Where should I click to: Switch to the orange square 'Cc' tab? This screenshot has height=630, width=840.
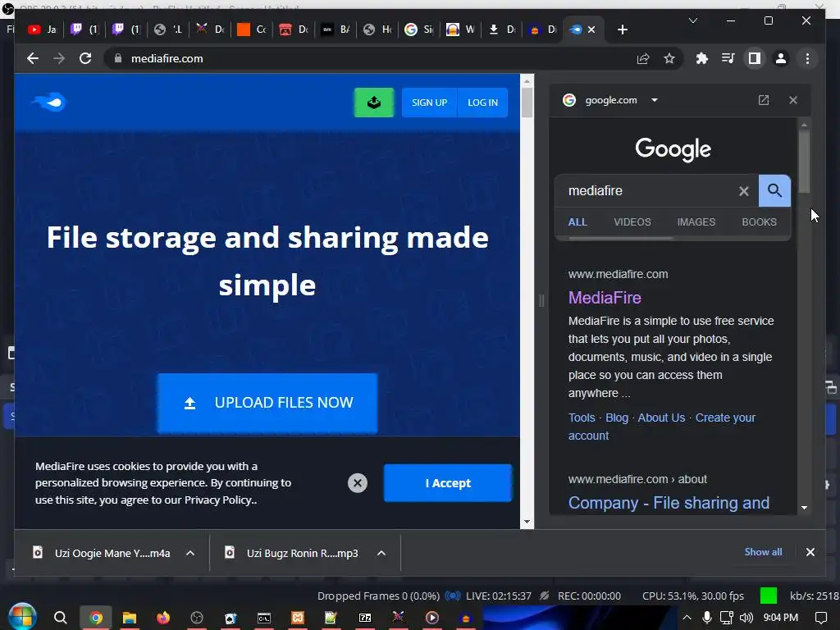[x=252, y=30]
